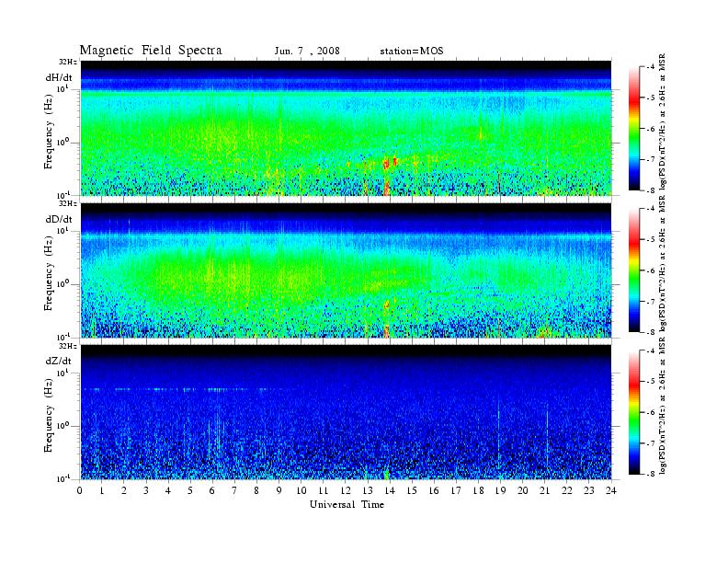Click hour label 12 on time axis
The image size is (728, 563).
pyautogui.click(x=346, y=490)
